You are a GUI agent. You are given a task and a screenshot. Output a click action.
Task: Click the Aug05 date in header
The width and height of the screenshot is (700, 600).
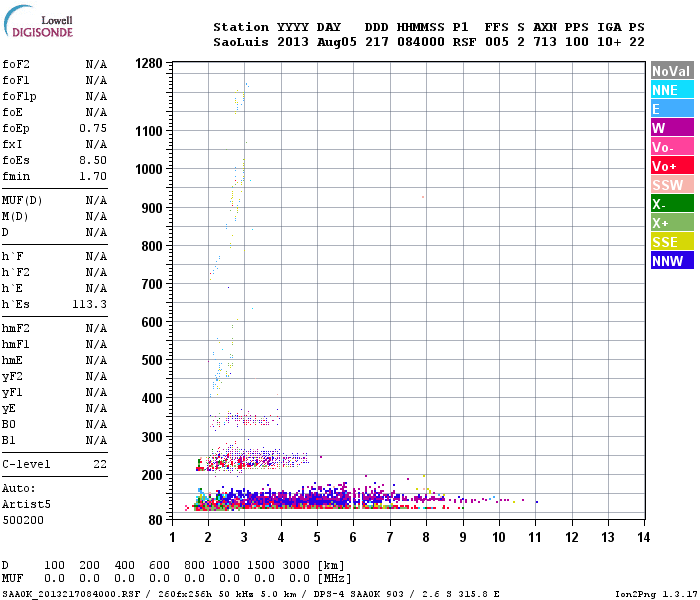click(x=337, y=42)
